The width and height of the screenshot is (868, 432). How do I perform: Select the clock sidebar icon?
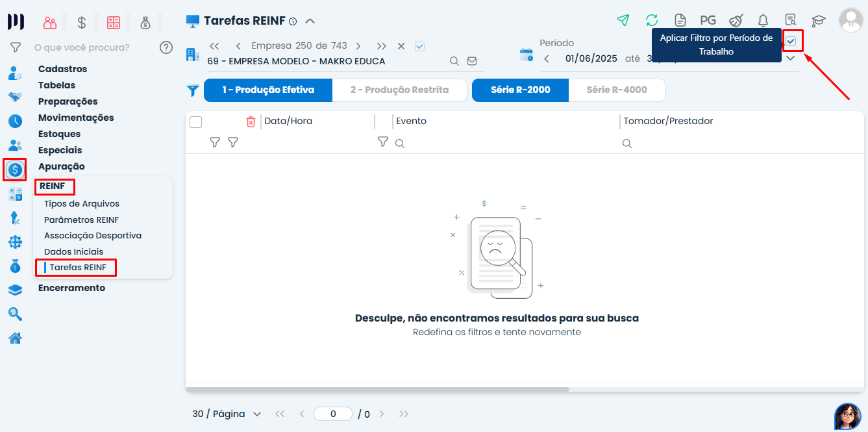[15, 121]
